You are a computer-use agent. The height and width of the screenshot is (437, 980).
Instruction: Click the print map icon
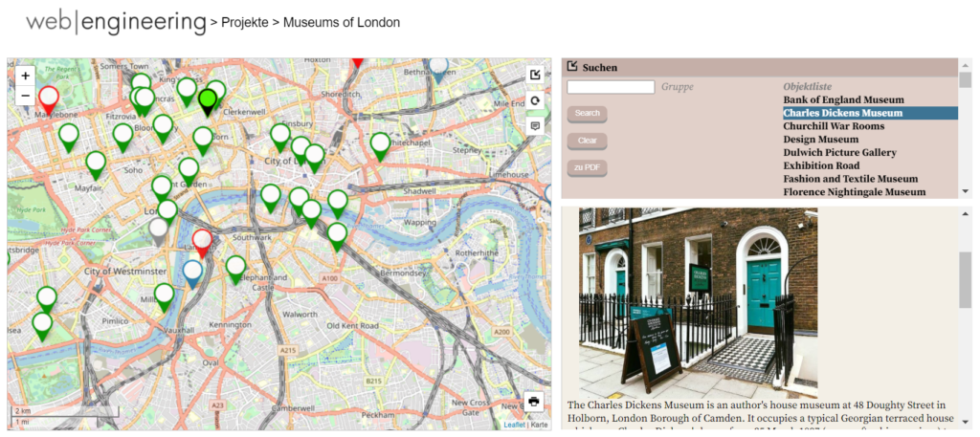[534, 402]
